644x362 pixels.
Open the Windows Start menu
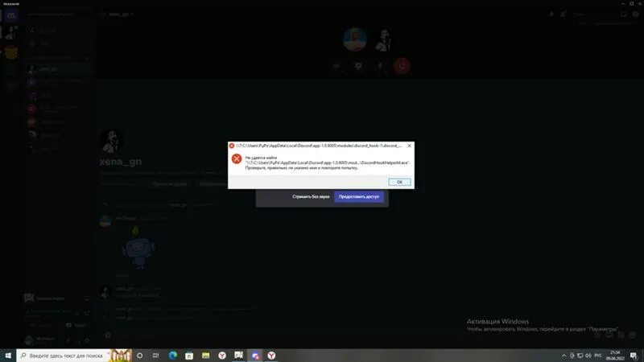coord(8,356)
